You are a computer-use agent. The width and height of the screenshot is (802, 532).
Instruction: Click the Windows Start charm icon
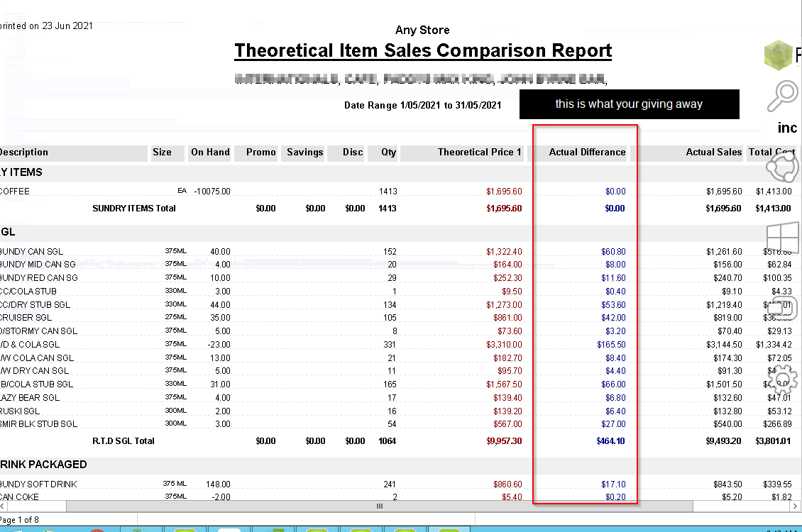point(783,237)
